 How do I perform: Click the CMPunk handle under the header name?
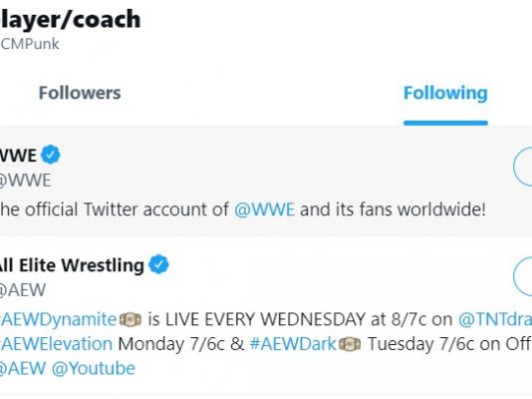[30, 44]
